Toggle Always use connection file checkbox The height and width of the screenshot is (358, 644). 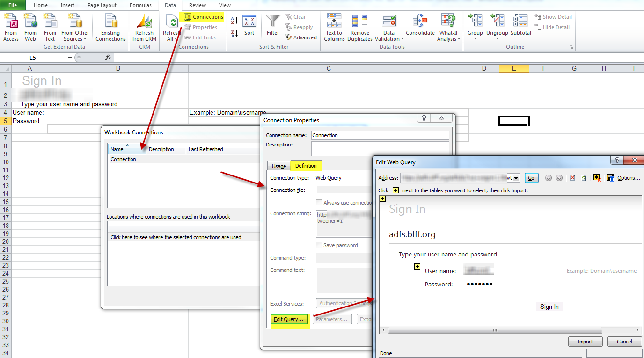point(319,203)
